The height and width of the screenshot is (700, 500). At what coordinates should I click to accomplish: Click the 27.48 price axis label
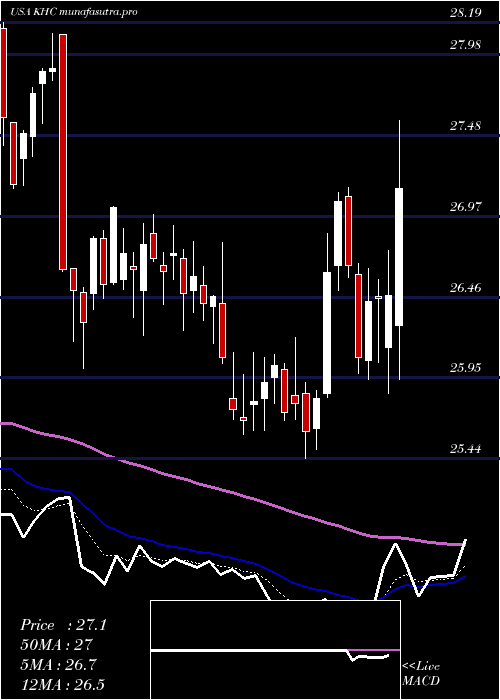click(x=465, y=126)
